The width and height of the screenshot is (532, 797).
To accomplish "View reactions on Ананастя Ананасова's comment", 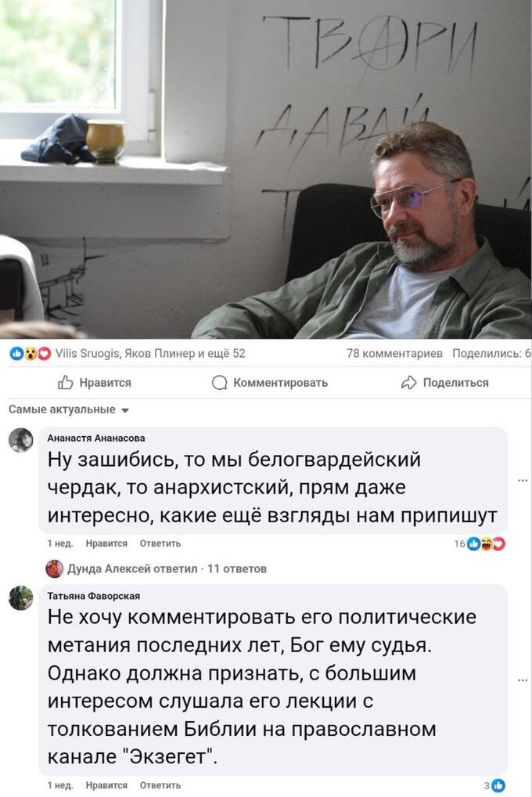I will (480, 544).
